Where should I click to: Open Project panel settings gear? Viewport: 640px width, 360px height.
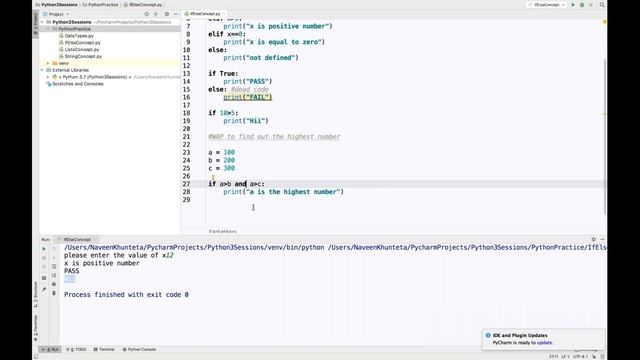pos(167,14)
